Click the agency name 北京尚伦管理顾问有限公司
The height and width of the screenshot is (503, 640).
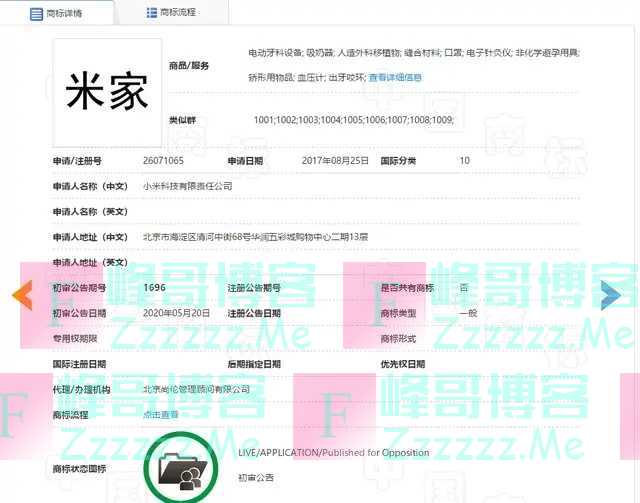[x=197, y=389]
